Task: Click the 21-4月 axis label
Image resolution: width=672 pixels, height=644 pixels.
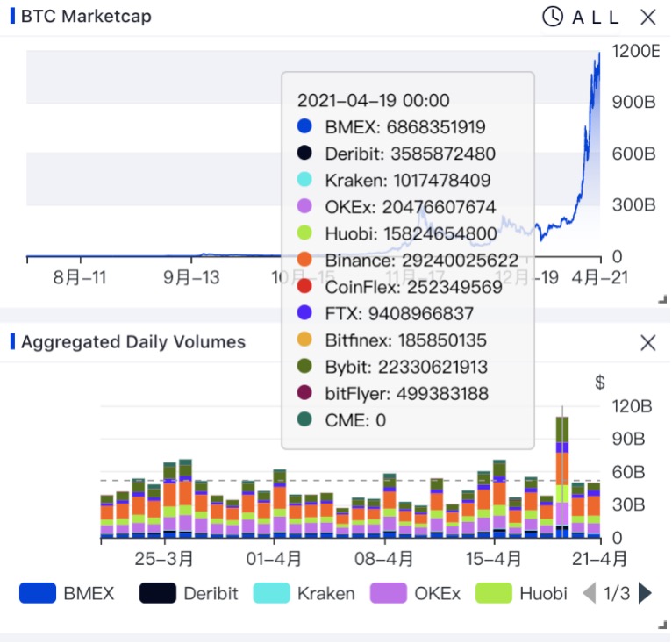Action: click(x=600, y=559)
